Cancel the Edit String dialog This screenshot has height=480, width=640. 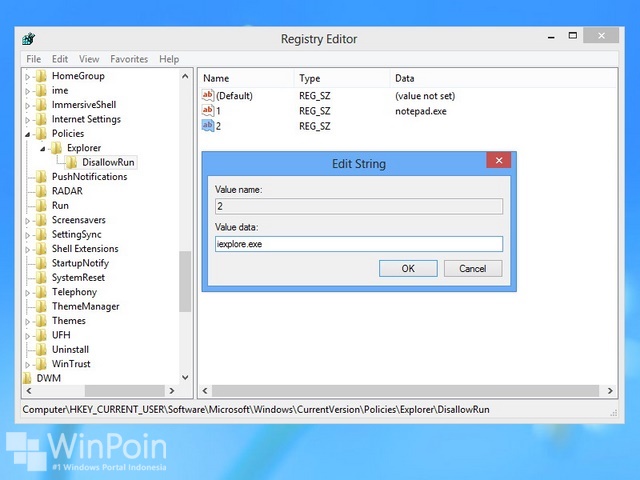click(473, 269)
